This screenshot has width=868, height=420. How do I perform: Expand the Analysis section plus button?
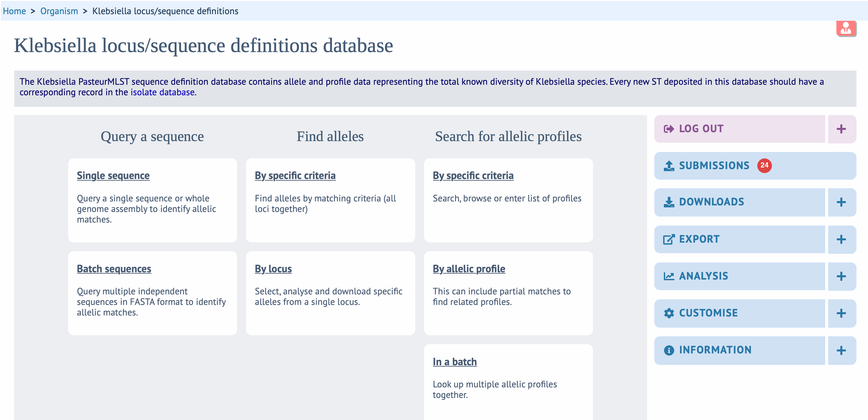(841, 276)
